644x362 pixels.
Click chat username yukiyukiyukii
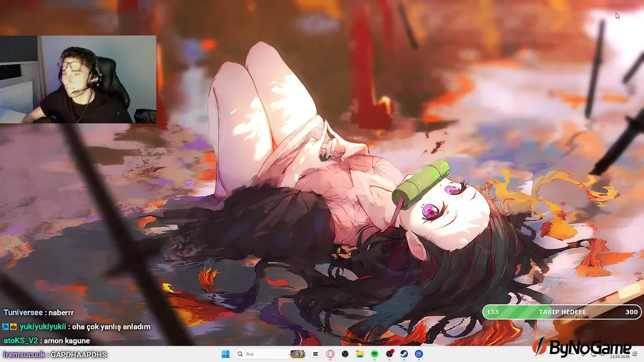(x=43, y=326)
